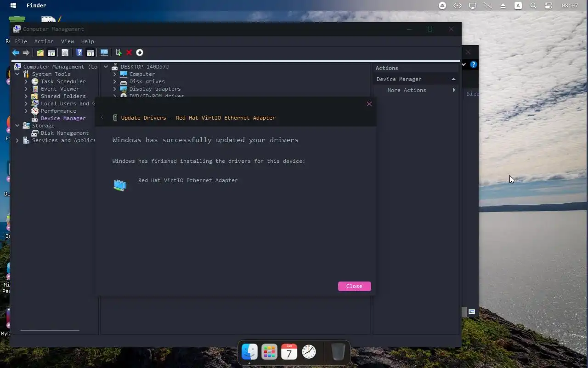
Task: Click the Spotlight search magnifier icon
Action: coord(533,6)
